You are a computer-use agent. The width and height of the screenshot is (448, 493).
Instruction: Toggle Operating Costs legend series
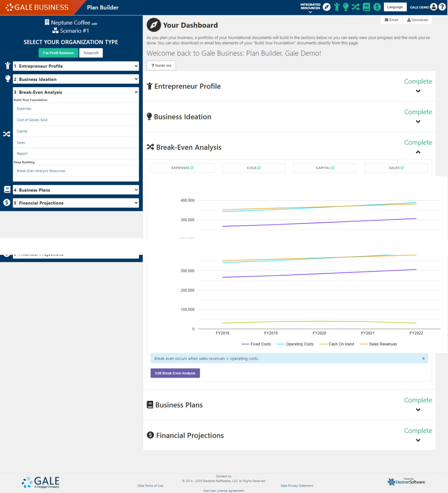tap(295, 344)
